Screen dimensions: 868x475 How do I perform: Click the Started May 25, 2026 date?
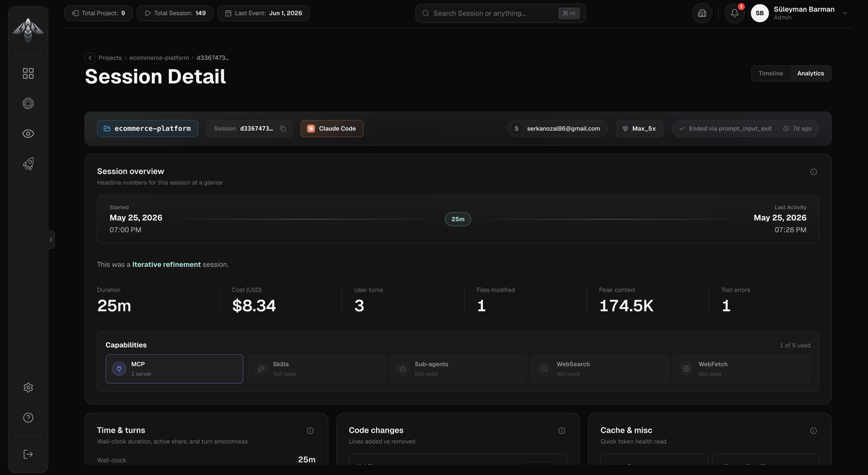[136, 218]
